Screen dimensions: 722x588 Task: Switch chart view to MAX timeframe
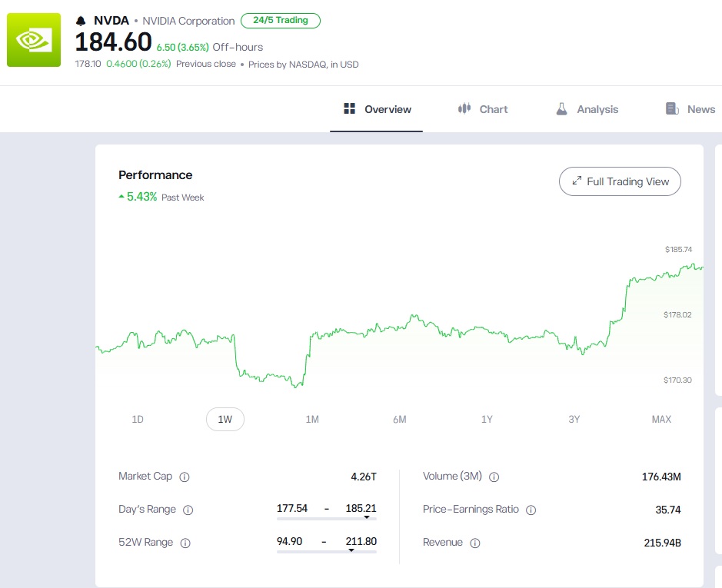pos(661,419)
